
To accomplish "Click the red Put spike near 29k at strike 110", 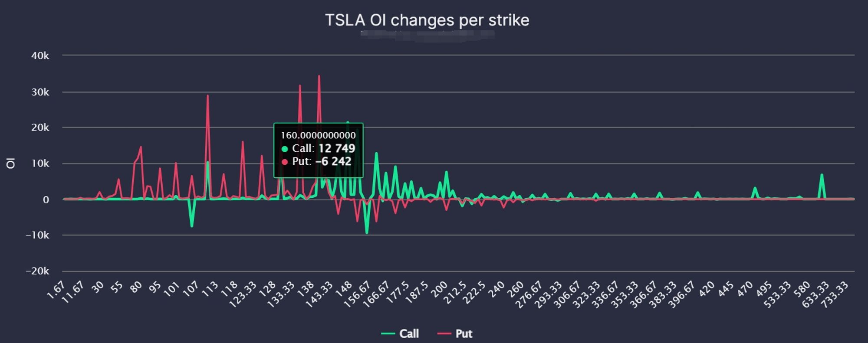I will [x=207, y=96].
